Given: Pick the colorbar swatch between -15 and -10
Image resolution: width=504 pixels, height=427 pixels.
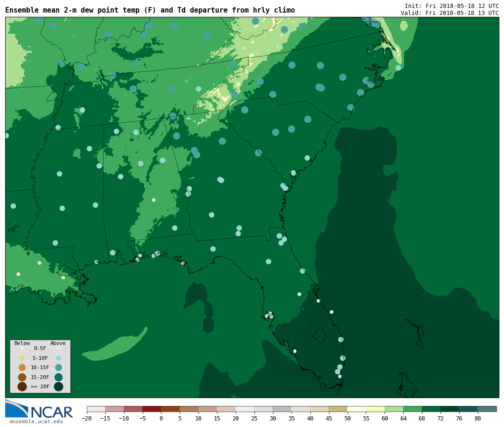Looking at the screenshot, I should point(114,409).
